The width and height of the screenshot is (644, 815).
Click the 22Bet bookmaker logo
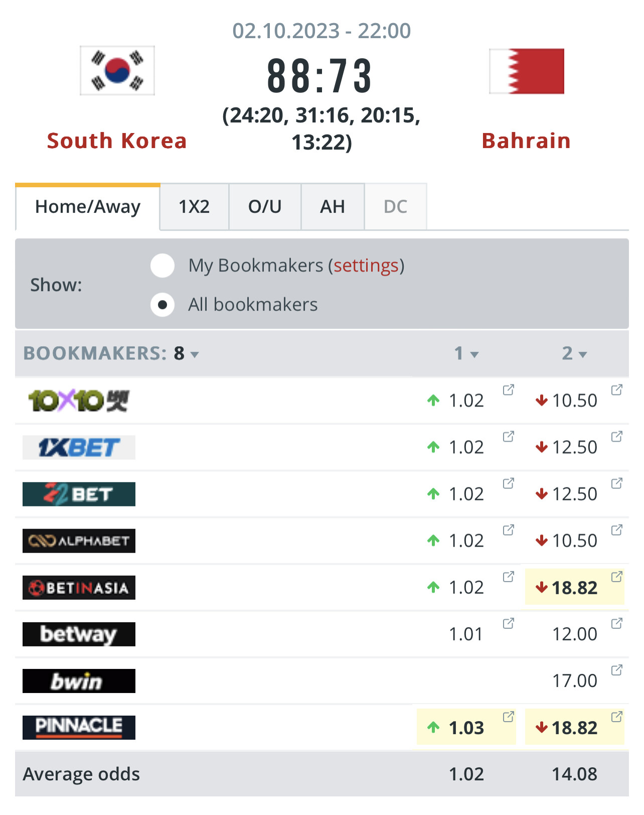tap(79, 494)
